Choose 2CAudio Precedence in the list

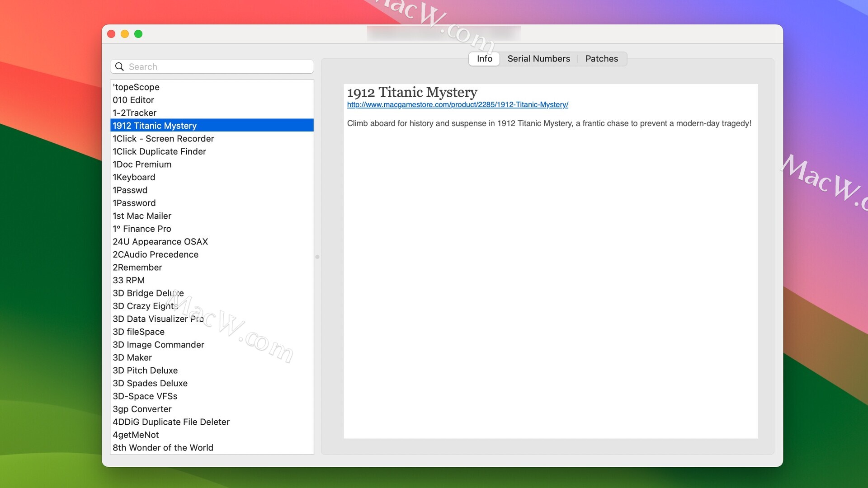point(212,254)
